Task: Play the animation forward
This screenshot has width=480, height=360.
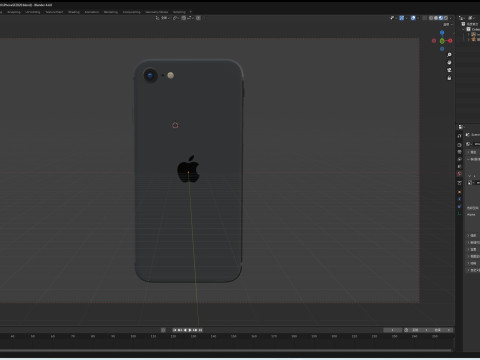Action: [190, 330]
